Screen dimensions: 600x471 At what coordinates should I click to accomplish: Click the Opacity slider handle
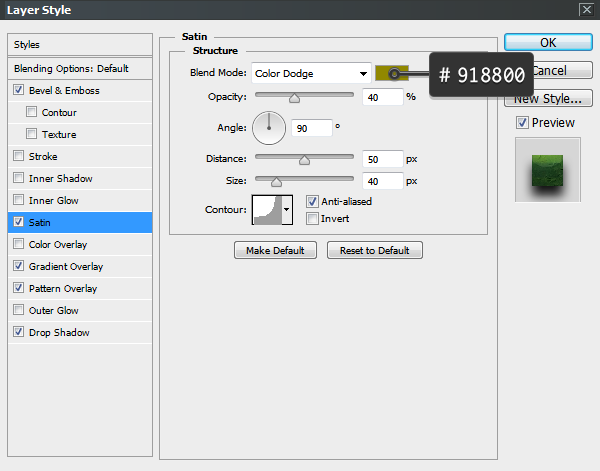pos(294,98)
